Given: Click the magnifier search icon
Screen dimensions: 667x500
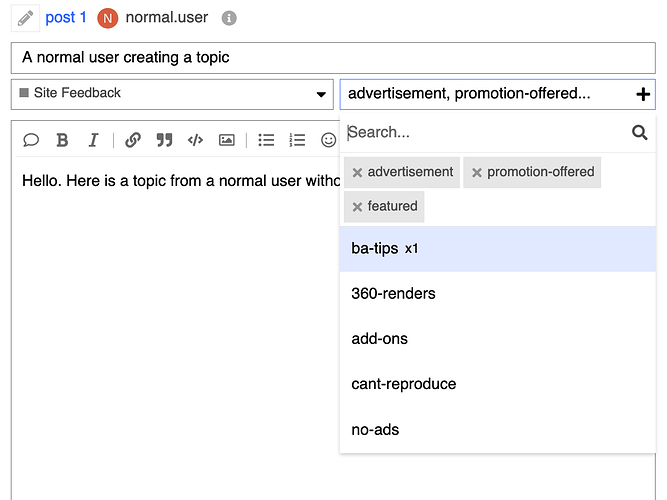Looking at the screenshot, I should [x=639, y=132].
